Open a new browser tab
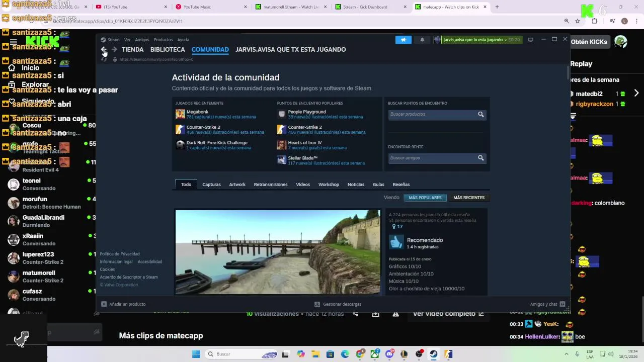644x362 pixels. (497, 7)
